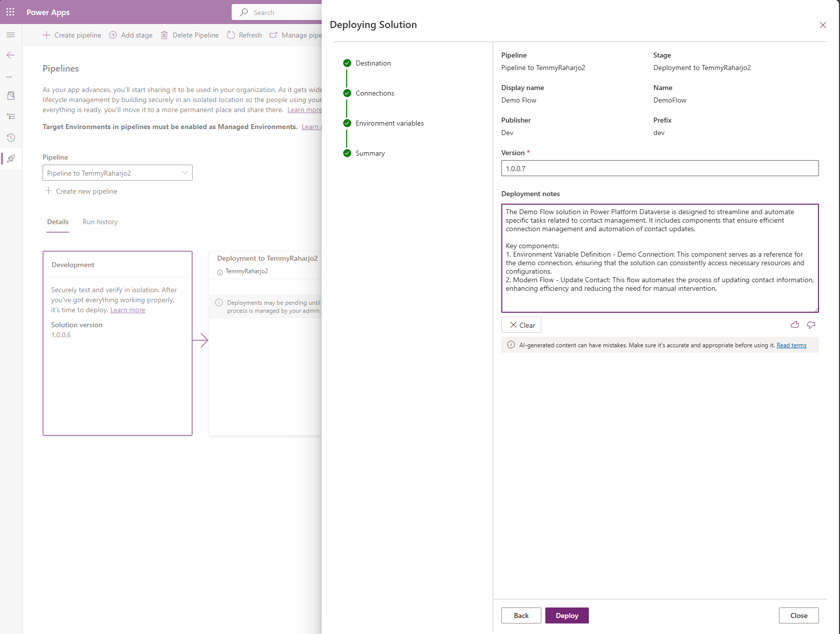This screenshot has height=634, width=840.
Task: Open the sidebar ellipsis more options
Action: pos(9,77)
